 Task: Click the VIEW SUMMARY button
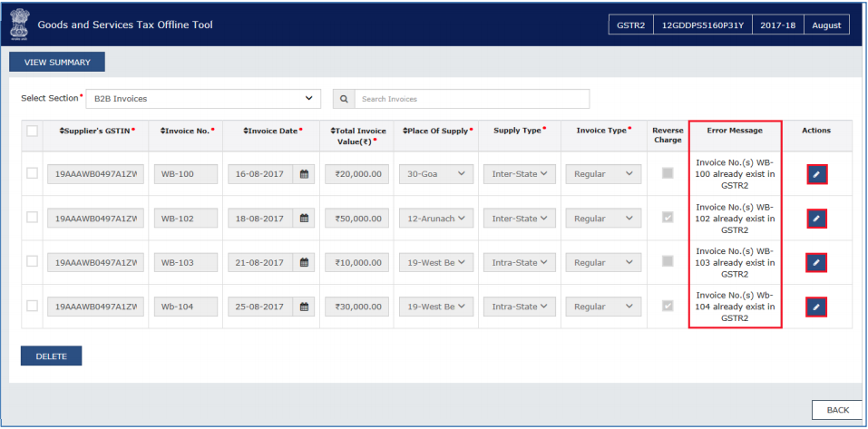point(57,62)
